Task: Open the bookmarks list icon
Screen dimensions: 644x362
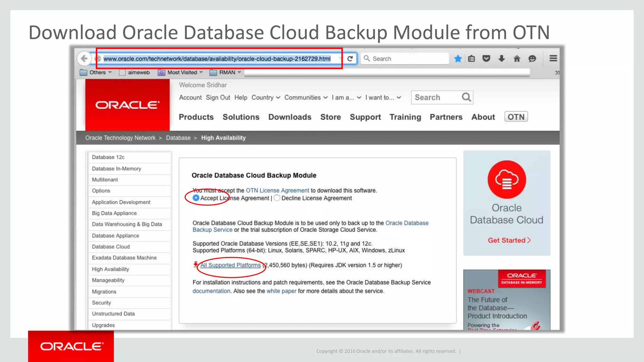Action: pyautogui.click(x=471, y=58)
